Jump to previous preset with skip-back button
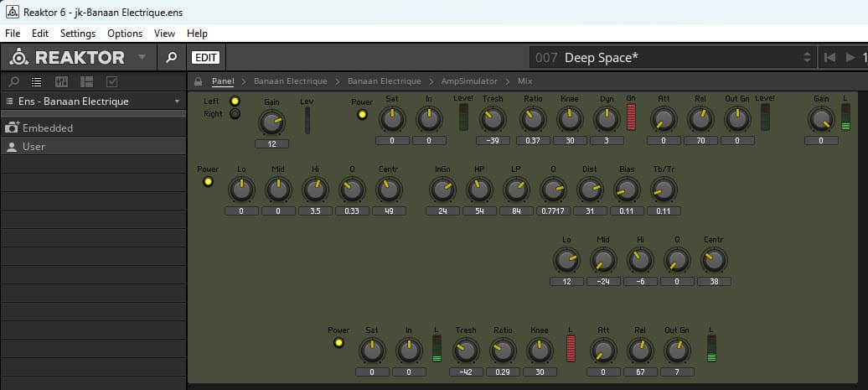 click(829, 58)
